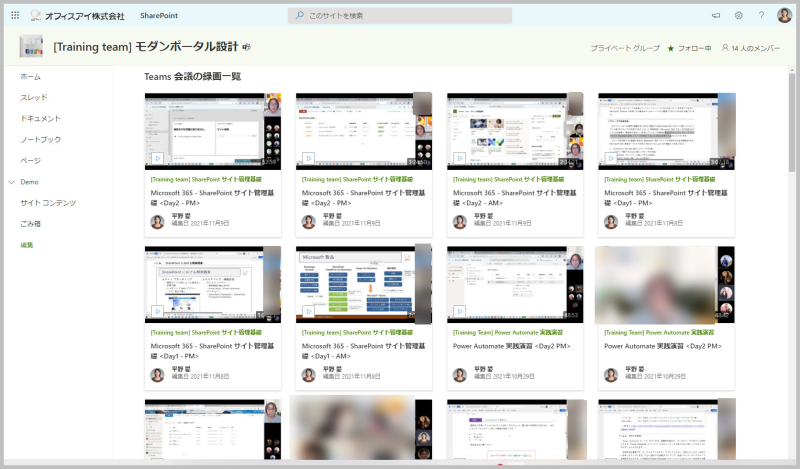
Task: Click the Day1 - AM card title
Action: (x=363, y=351)
